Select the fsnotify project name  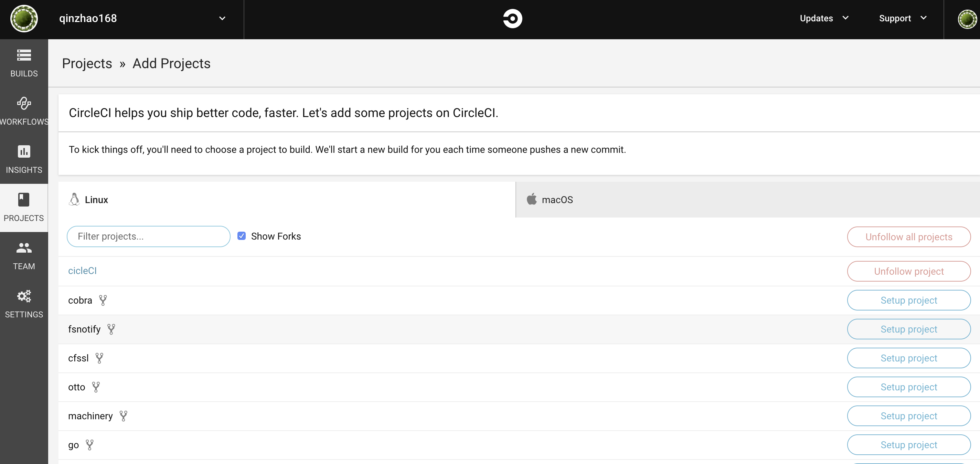point(84,329)
